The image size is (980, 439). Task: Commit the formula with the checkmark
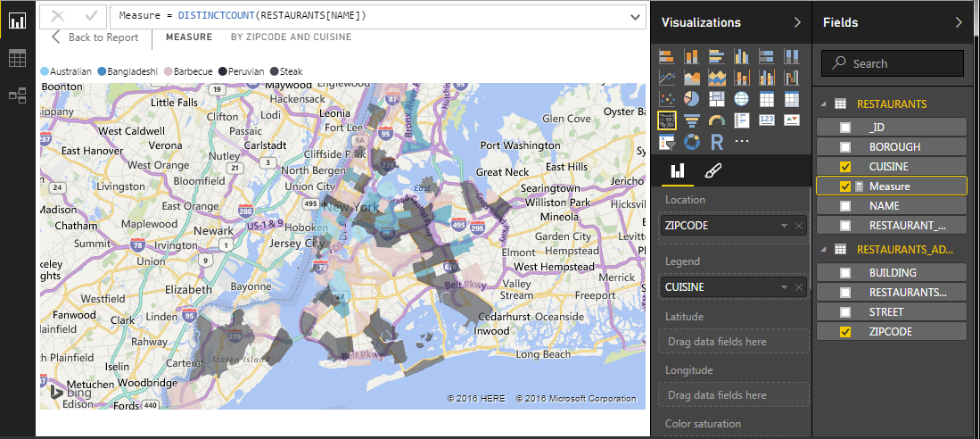(90, 16)
